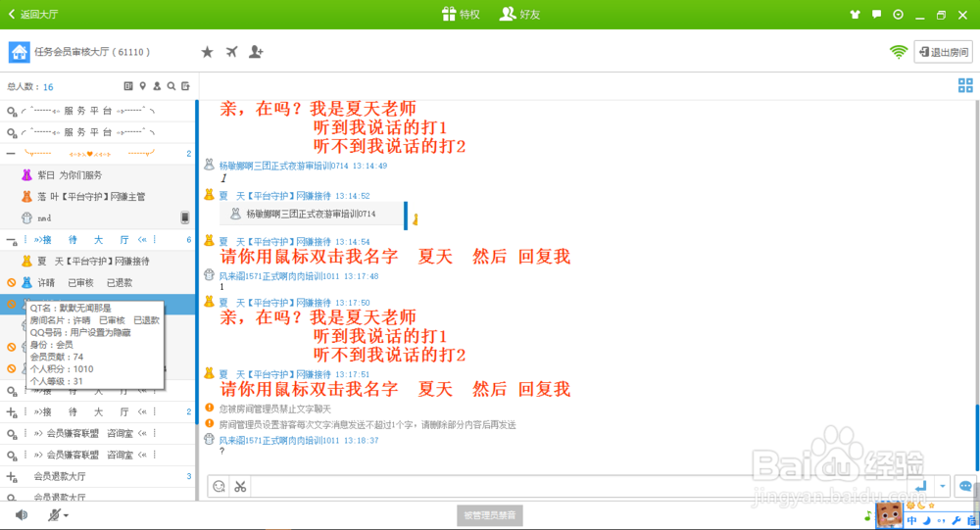
Task: Select first 会员赚客联盟 咨询室 channel
Action: 97,434
